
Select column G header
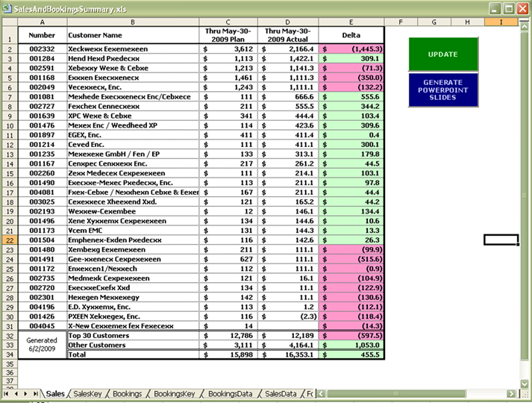(x=434, y=22)
